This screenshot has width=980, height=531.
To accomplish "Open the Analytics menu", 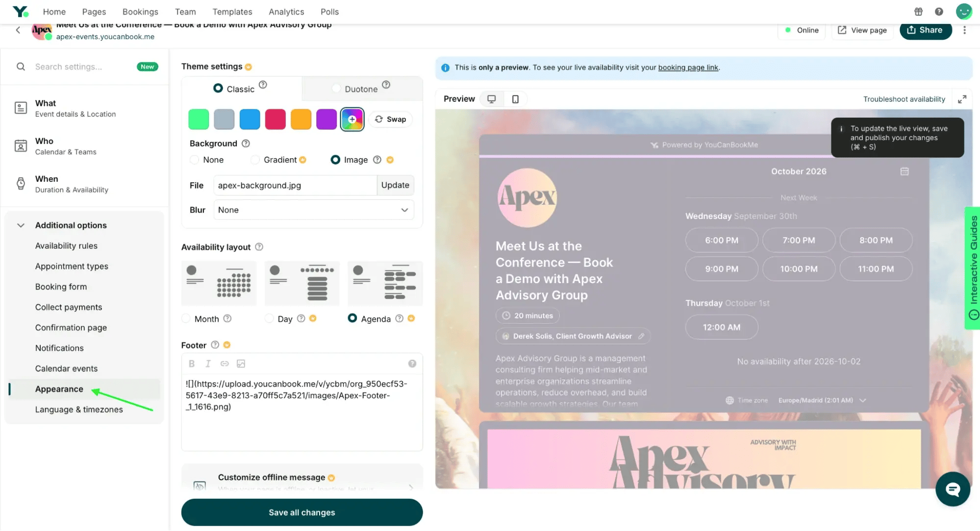I will coord(286,12).
